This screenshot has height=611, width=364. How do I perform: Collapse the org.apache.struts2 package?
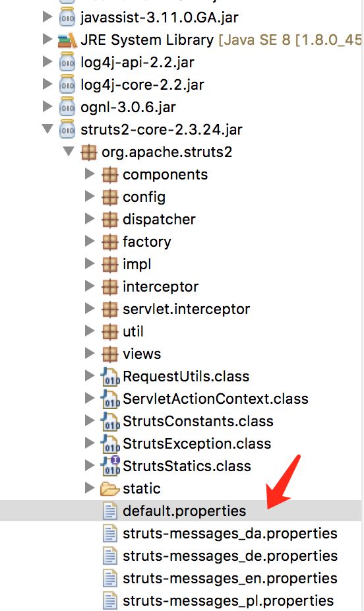pyautogui.click(x=69, y=152)
